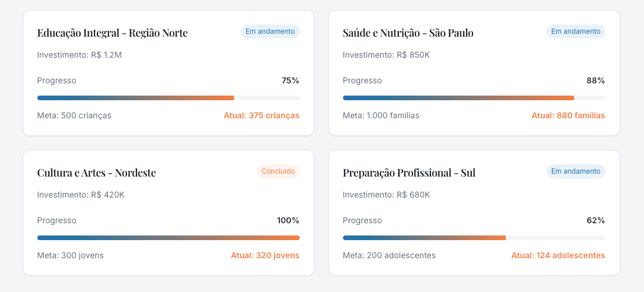The image size is (644, 292).
Task: Open the Saúde e Nutrição - São Paulo card
Action: [x=408, y=33]
